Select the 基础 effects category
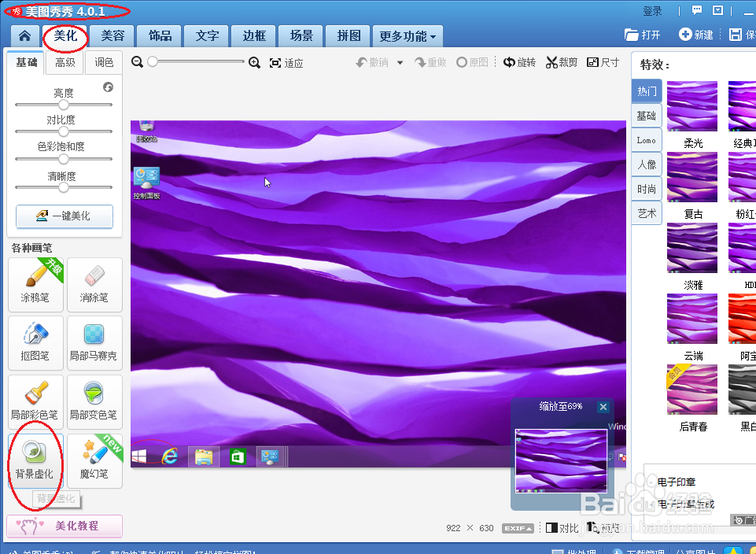Screen dimensions: 756x554 tap(647, 116)
